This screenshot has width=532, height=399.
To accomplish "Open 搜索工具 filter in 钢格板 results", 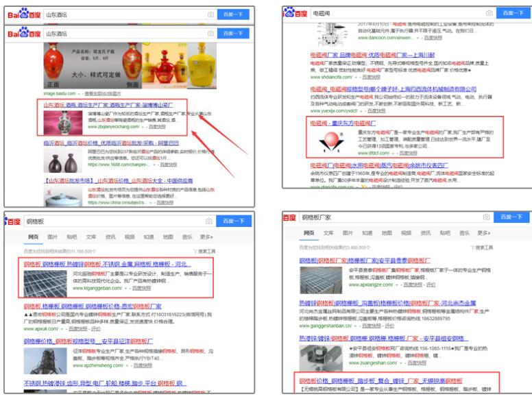I will tap(204, 252).
